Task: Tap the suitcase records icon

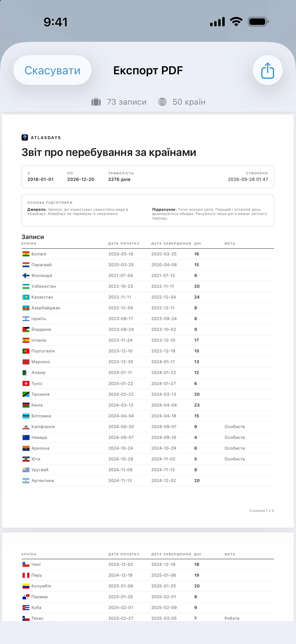Action: pyautogui.click(x=96, y=102)
